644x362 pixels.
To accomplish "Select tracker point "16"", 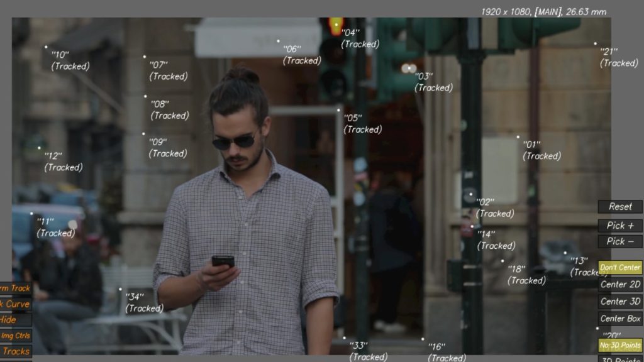I will click(423, 339).
